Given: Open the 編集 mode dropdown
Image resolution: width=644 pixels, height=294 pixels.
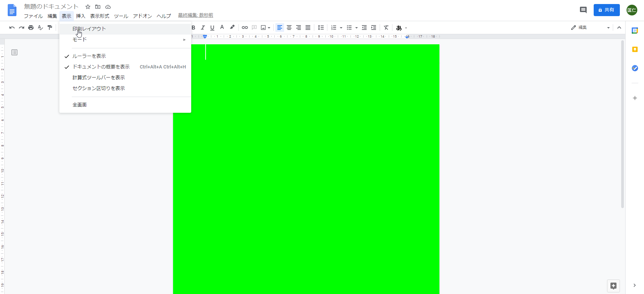Looking at the screenshot, I should (590, 28).
